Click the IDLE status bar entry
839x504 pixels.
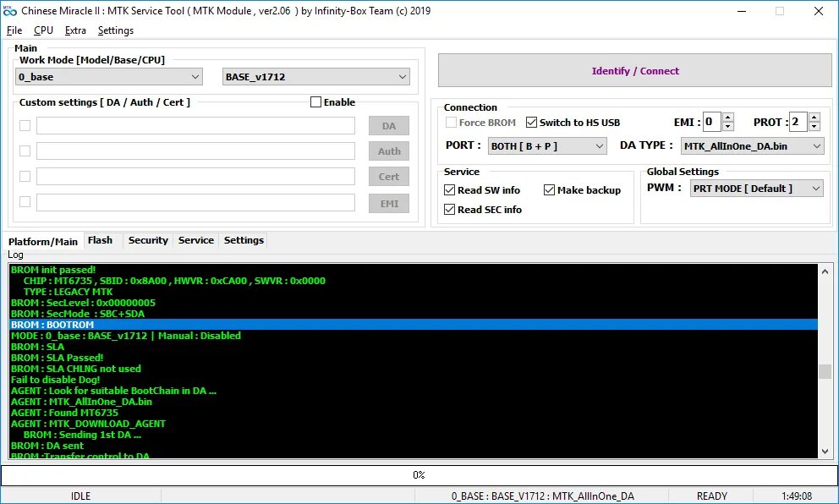point(81,496)
